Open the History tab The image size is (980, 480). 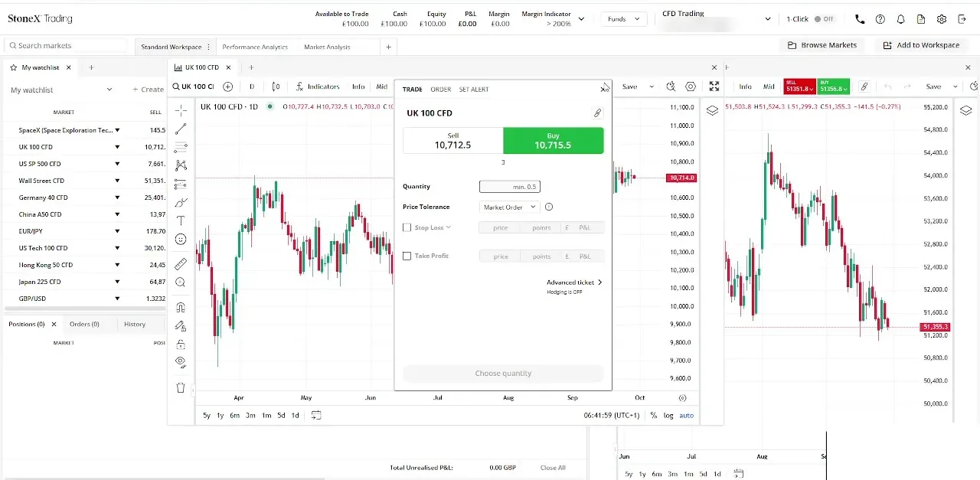[135, 324]
